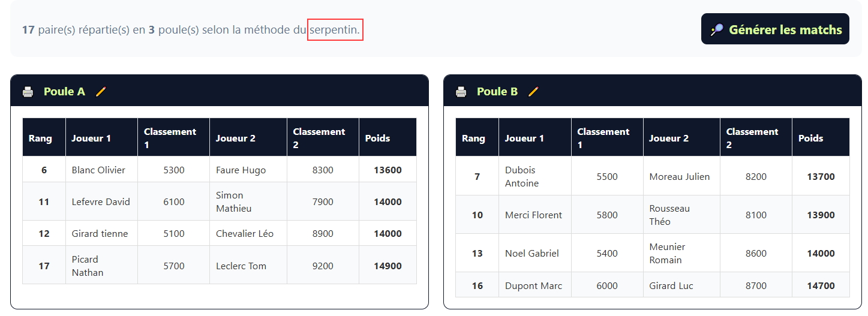Print the Poule A group sheet
The image size is (868, 316).
click(28, 92)
